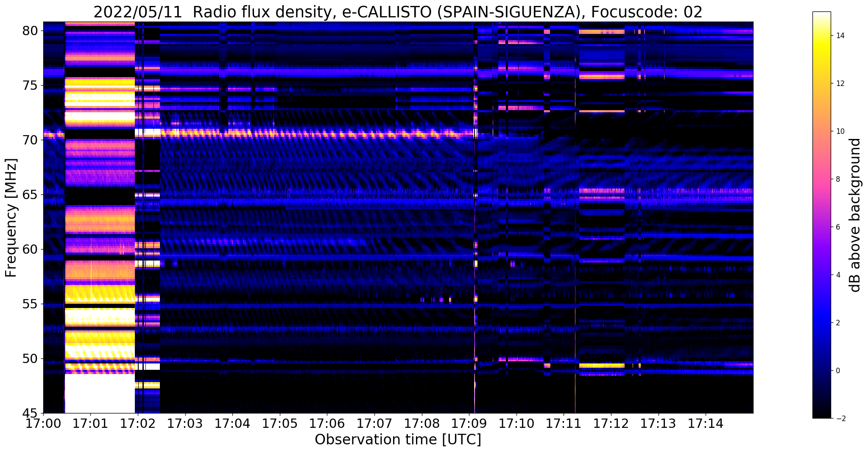Click the 70 MHz frequency tick label
868x452 pixels.
pos(31,140)
